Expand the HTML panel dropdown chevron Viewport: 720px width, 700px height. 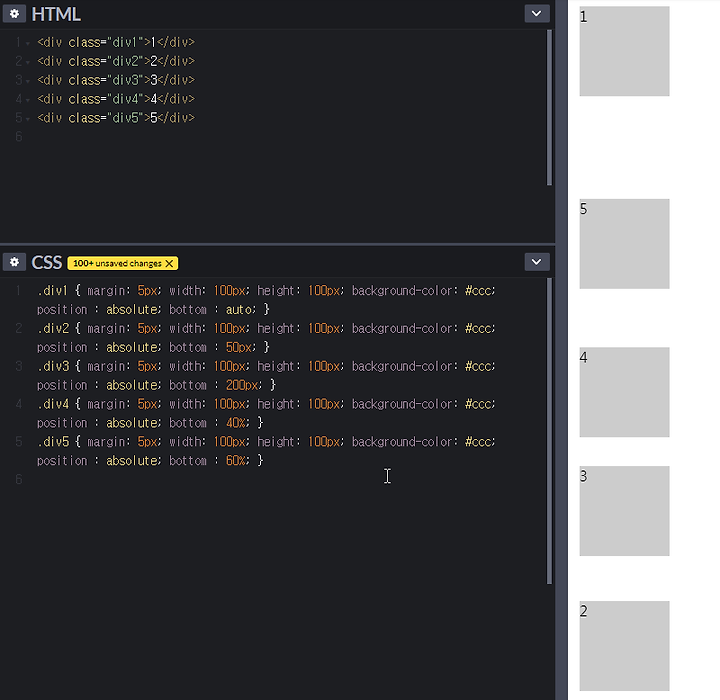tap(537, 14)
